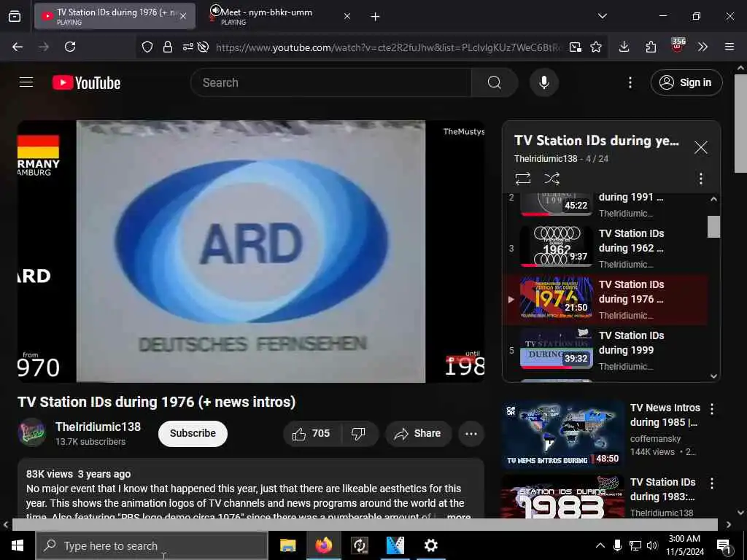
Task: Bookmark this page with star icon
Action: point(595,47)
